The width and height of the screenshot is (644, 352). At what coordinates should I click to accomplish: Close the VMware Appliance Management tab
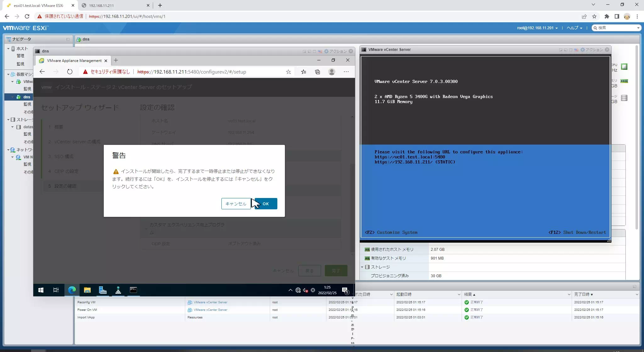coord(106,61)
